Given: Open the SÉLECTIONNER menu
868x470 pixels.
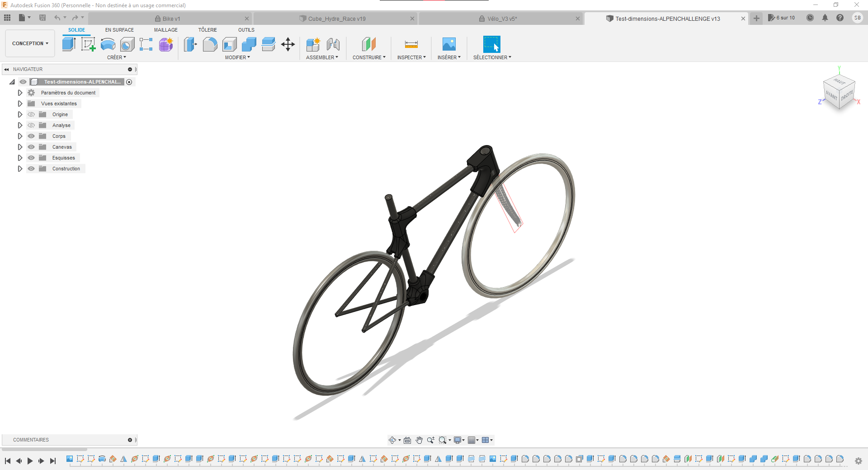Looking at the screenshot, I should pyautogui.click(x=492, y=57).
